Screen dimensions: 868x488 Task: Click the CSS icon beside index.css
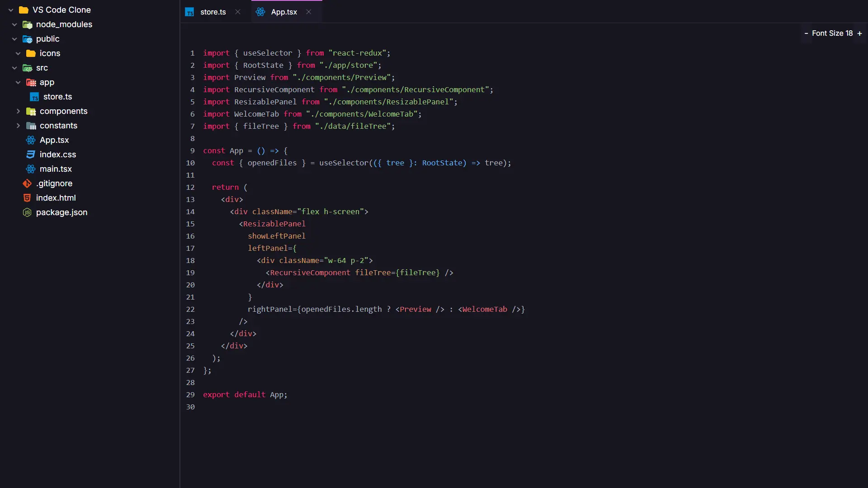31,155
